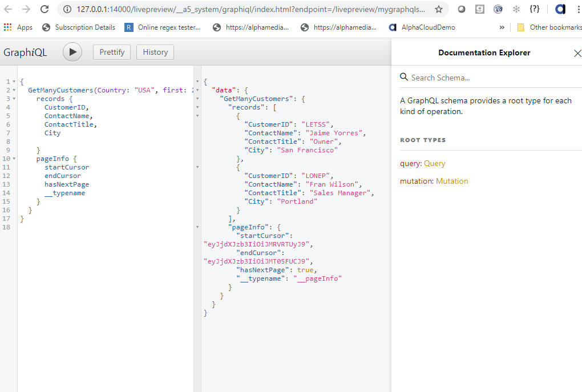Open the Query root type link

(x=435, y=163)
